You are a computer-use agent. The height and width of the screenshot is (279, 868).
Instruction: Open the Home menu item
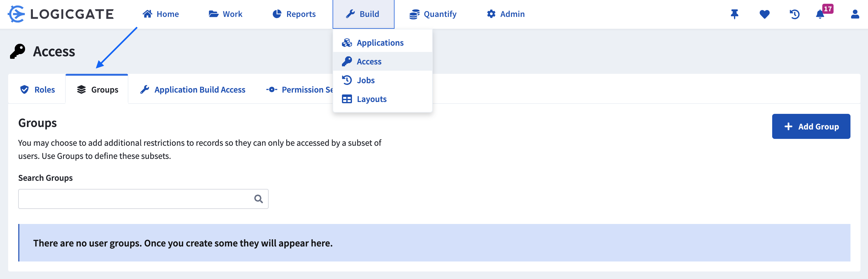[x=160, y=14]
